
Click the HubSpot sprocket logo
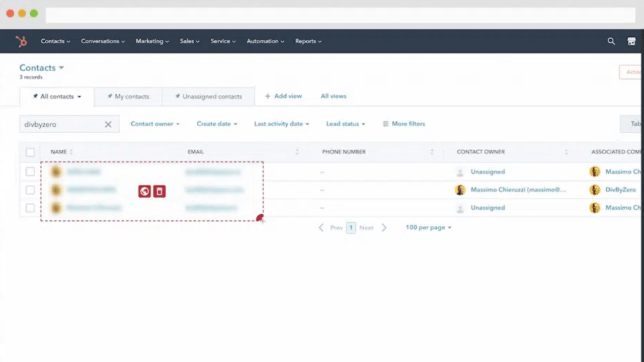point(21,41)
